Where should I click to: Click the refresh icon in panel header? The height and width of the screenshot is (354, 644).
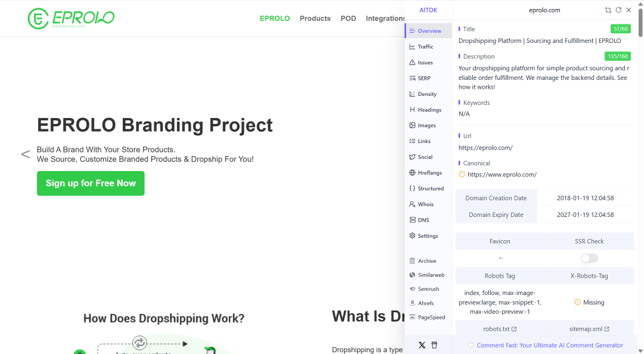click(x=618, y=10)
